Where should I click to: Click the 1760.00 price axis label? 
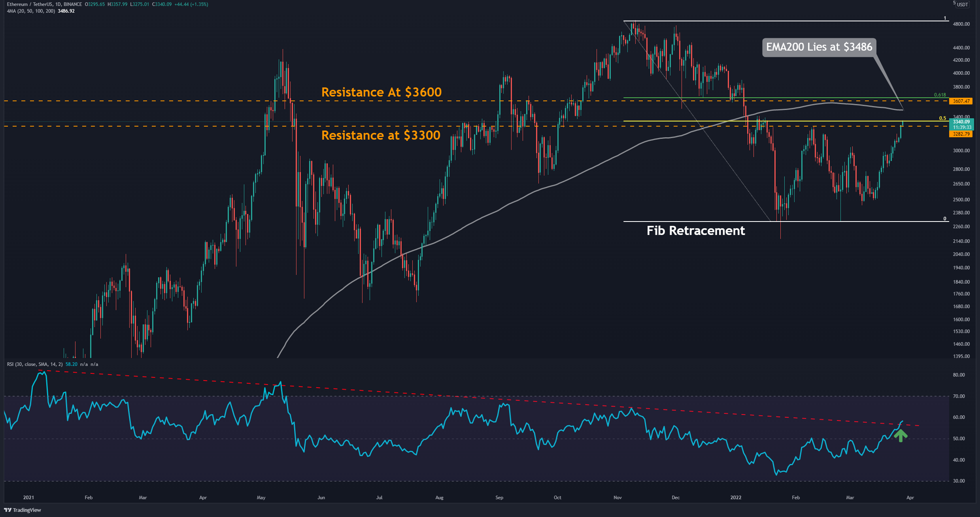961,294
